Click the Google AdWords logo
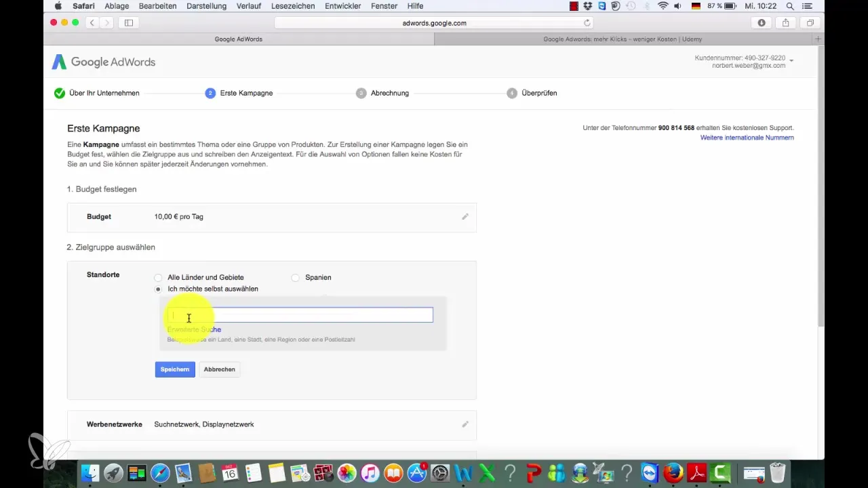Image resolution: width=868 pixels, height=488 pixels. [x=104, y=62]
